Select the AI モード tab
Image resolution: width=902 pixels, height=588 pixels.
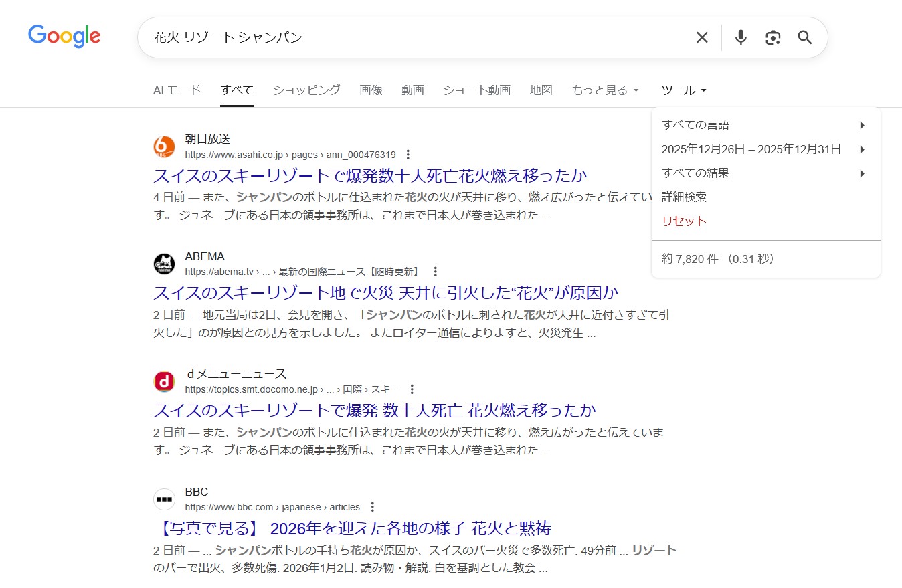point(177,90)
